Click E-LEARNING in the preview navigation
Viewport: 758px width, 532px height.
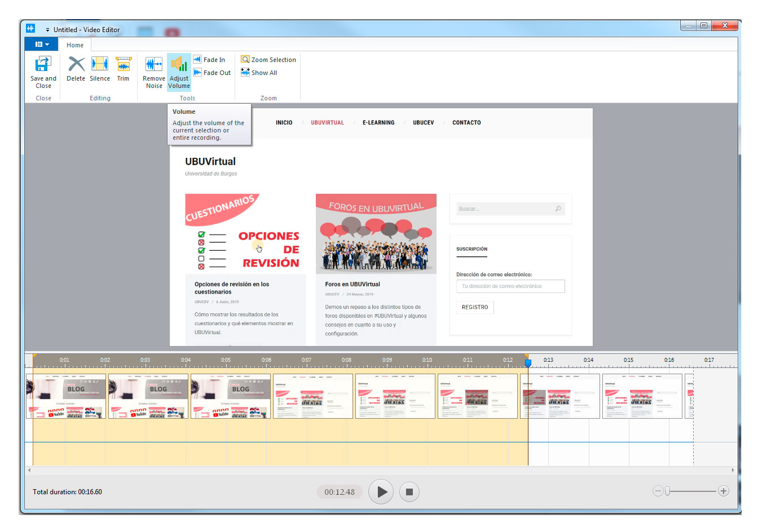pos(378,123)
